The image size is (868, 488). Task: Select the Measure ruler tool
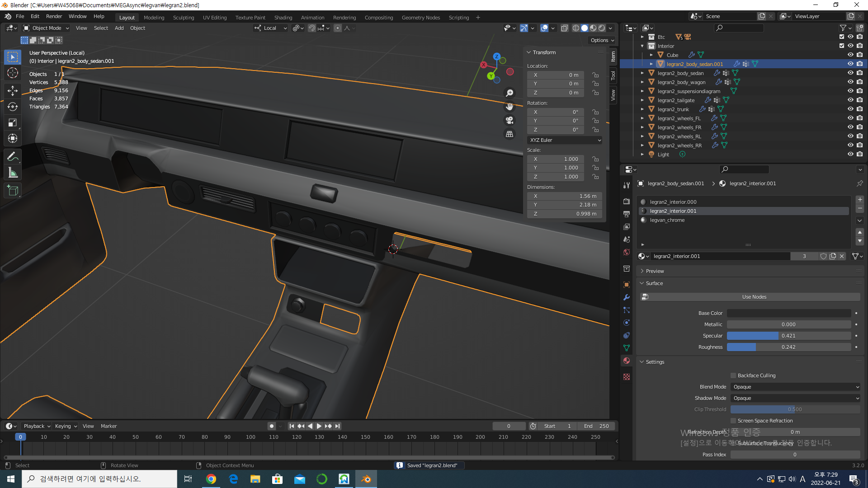coord(13,173)
